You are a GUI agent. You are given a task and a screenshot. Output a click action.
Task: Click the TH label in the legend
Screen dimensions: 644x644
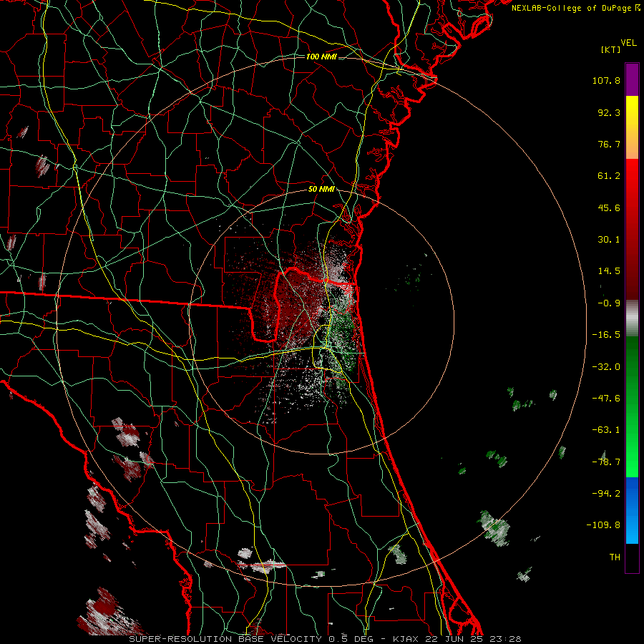(615, 557)
